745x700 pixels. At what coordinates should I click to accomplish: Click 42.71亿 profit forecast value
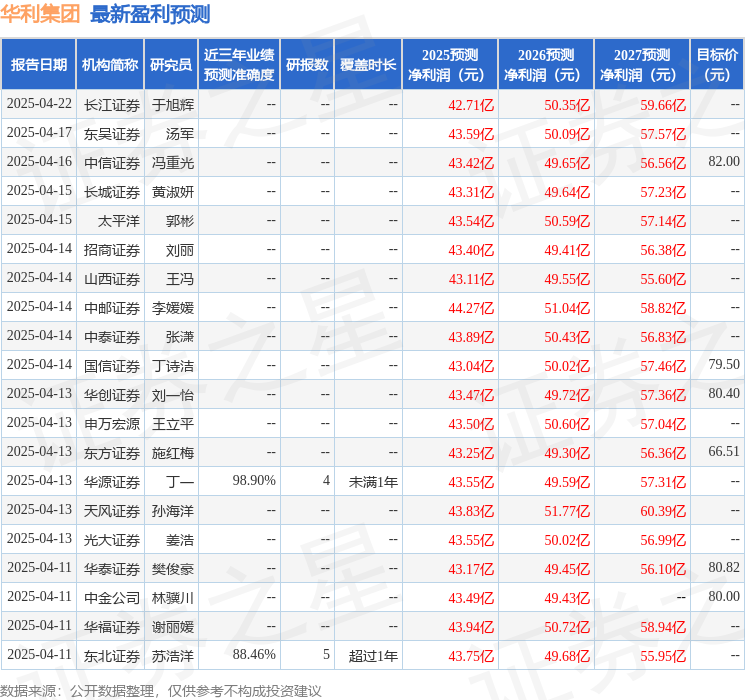click(x=471, y=105)
